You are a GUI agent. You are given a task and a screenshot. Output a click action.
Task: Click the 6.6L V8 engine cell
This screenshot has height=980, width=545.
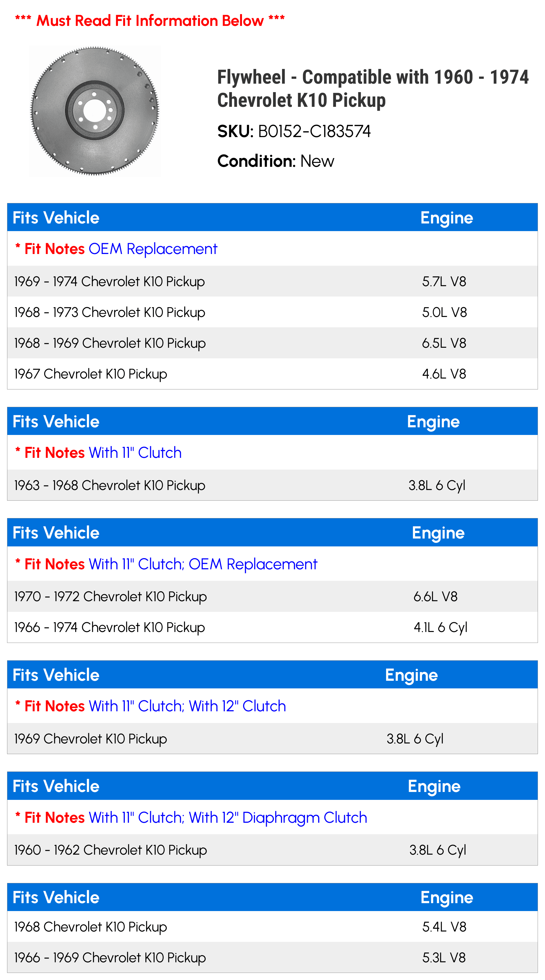[x=435, y=597]
